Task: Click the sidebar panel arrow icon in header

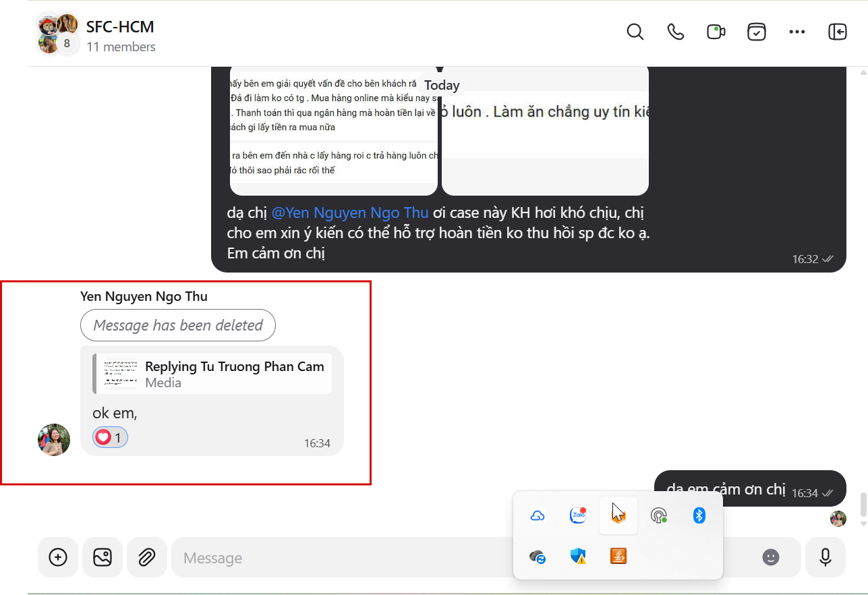Action: [838, 32]
